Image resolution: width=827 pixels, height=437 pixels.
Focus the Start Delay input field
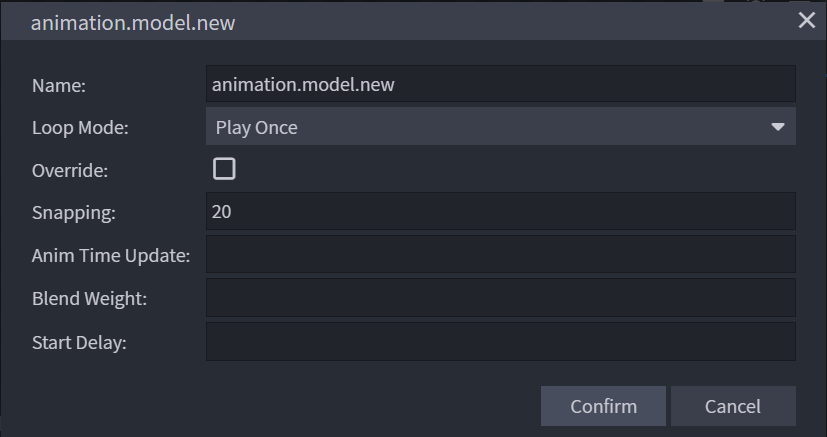point(500,341)
